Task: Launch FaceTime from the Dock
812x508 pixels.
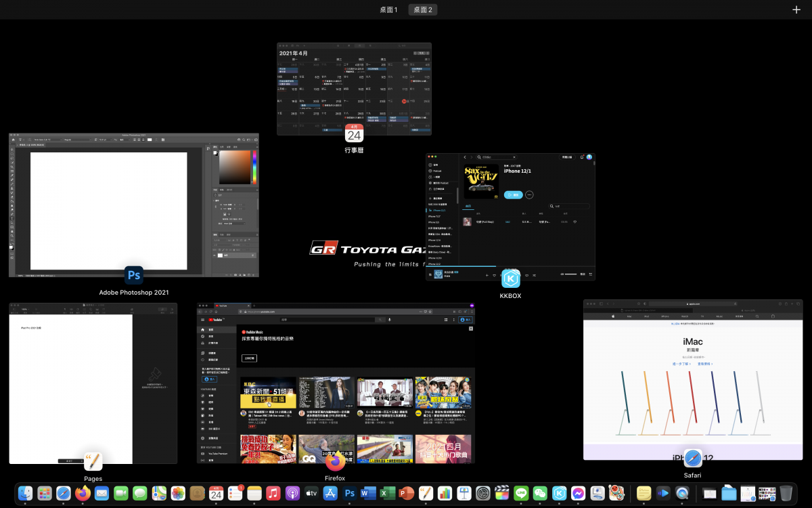Action: (x=121, y=494)
